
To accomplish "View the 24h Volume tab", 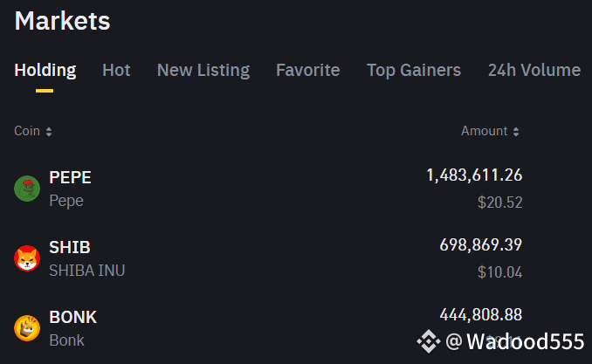I will (534, 70).
